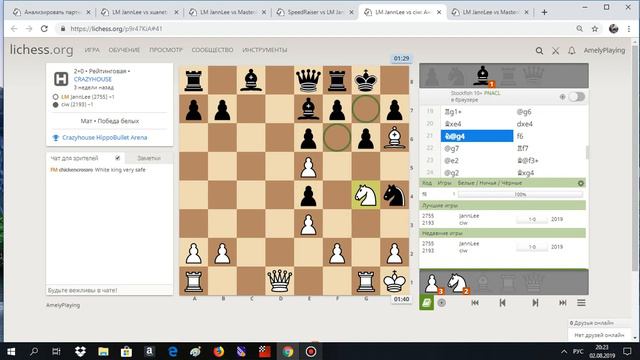This screenshot has height=360, width=640.
Task: Open practice with computer target icon
Action: point(442,303)
